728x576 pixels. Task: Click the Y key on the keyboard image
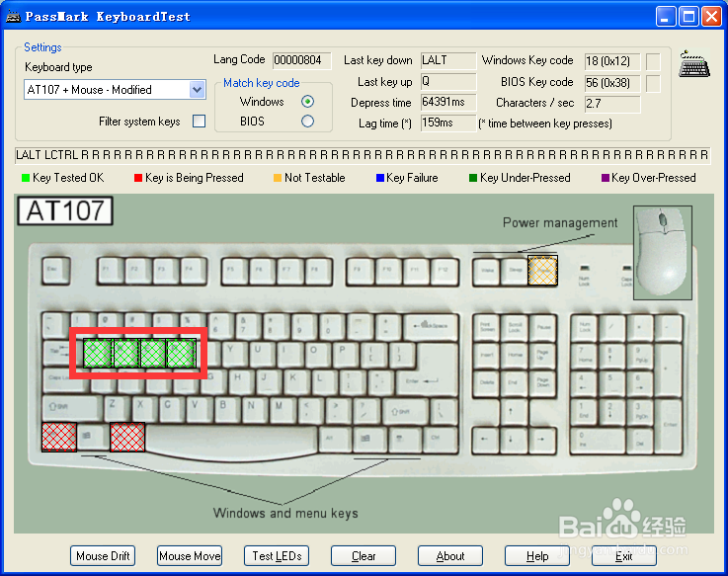pyautogui.click(x=233, y=353)
